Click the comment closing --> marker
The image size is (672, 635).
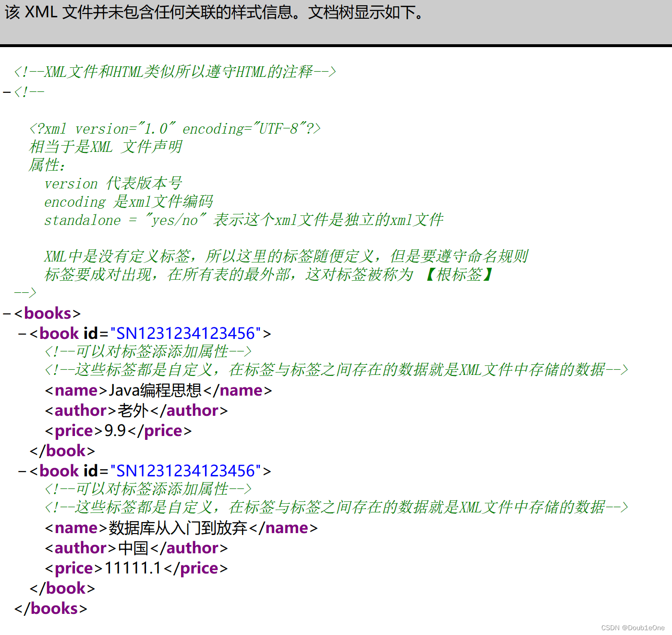pyautogui.click(x=25, y=292)
